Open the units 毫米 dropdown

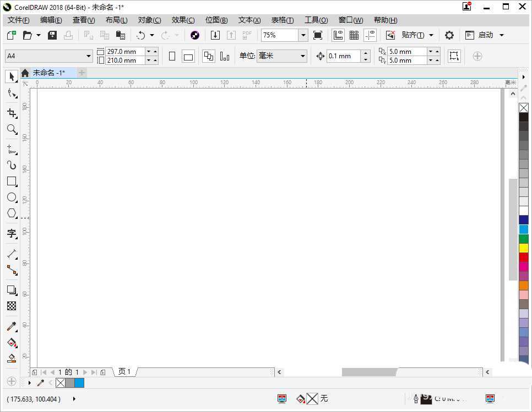(303, 56)
